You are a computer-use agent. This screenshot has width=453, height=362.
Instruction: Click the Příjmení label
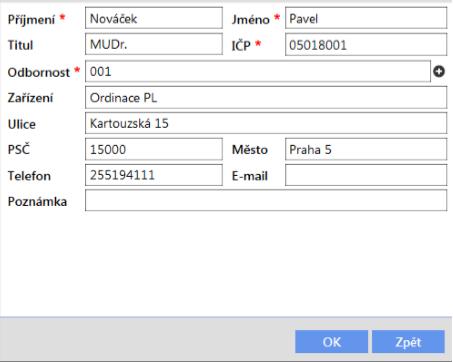coord(31,20)
